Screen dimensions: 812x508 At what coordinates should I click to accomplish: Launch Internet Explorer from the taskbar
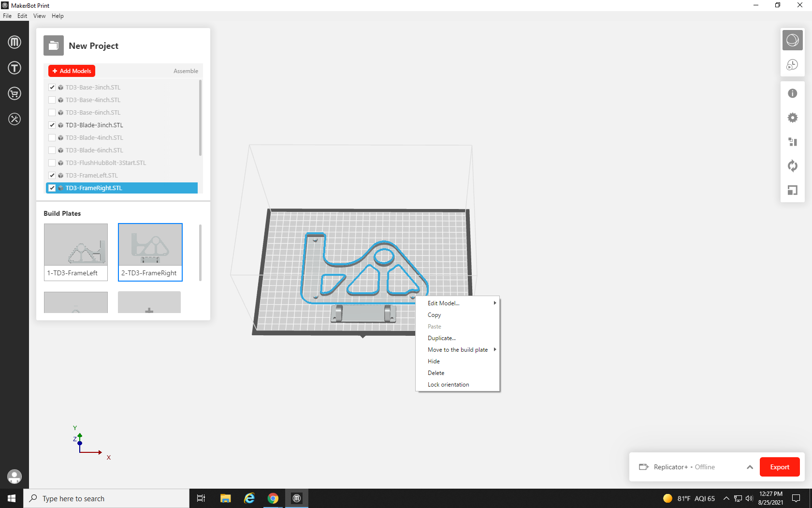pyautogui.click(x=249, y=498)
